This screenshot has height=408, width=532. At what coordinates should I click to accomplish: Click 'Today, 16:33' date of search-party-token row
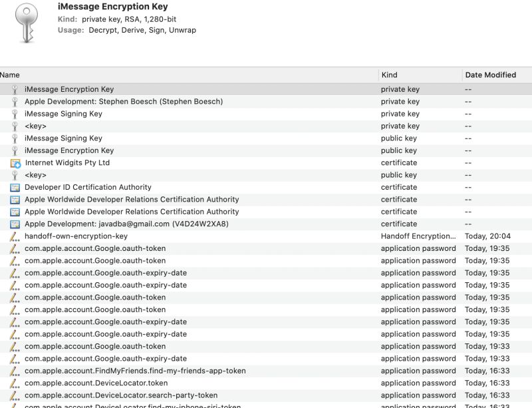click(x=487, y=395)
